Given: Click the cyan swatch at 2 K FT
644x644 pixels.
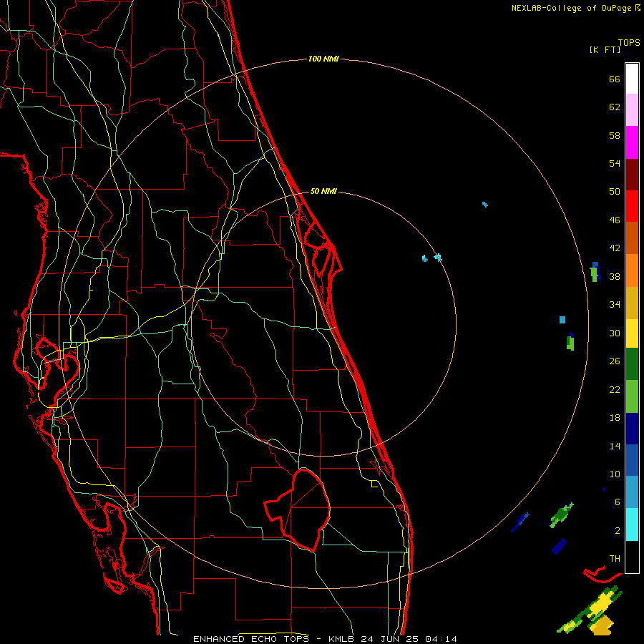Looking at the screenshot, I should [x=632, y=525].
